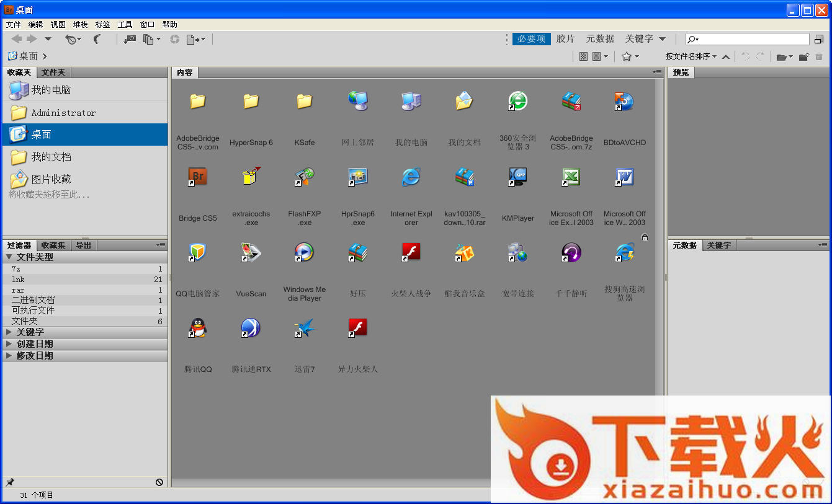Switch to the 关键字 panel tab
Viewport: 832px width, 504px height.
(718, 245)
